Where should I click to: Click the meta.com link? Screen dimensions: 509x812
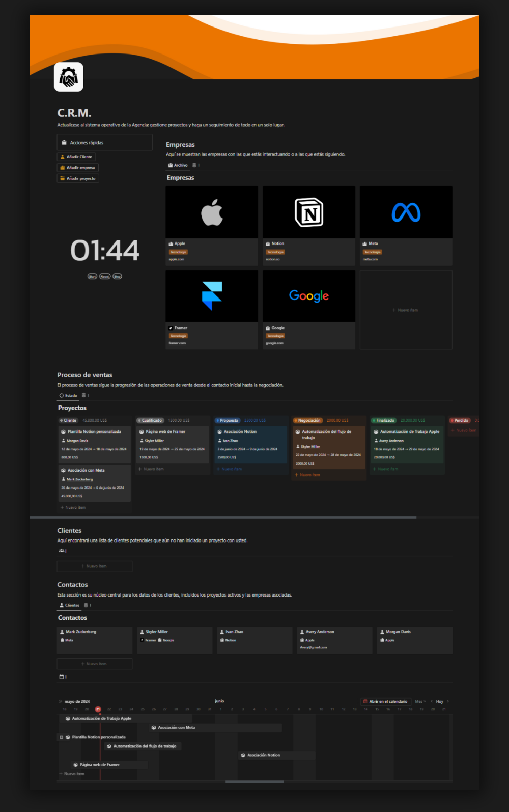tap(371, 259)
